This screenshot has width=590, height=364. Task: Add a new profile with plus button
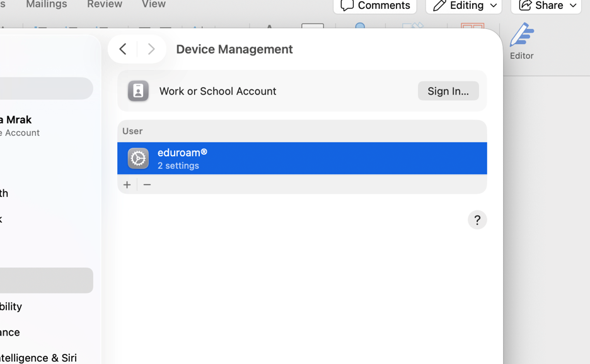pyautogui.click(x=127, y=185)
